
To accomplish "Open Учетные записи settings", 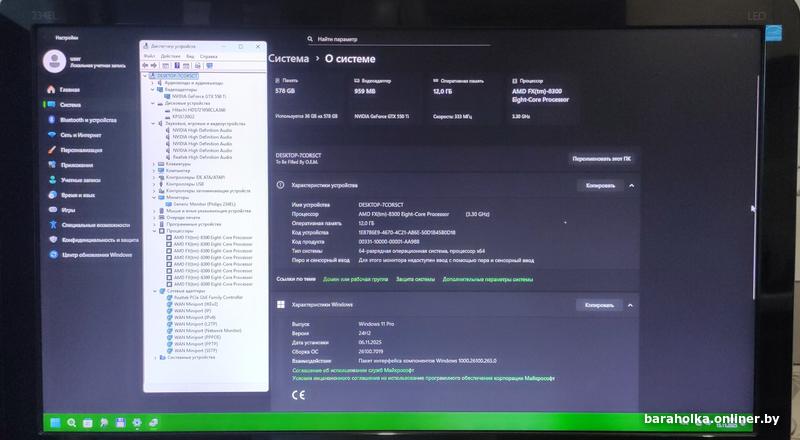I will click(x=75, y=180).
